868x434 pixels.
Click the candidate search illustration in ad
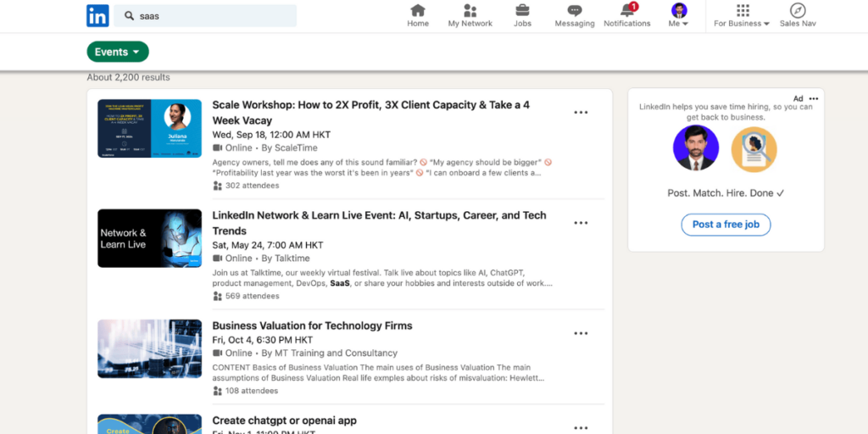[x=754, y=149]
